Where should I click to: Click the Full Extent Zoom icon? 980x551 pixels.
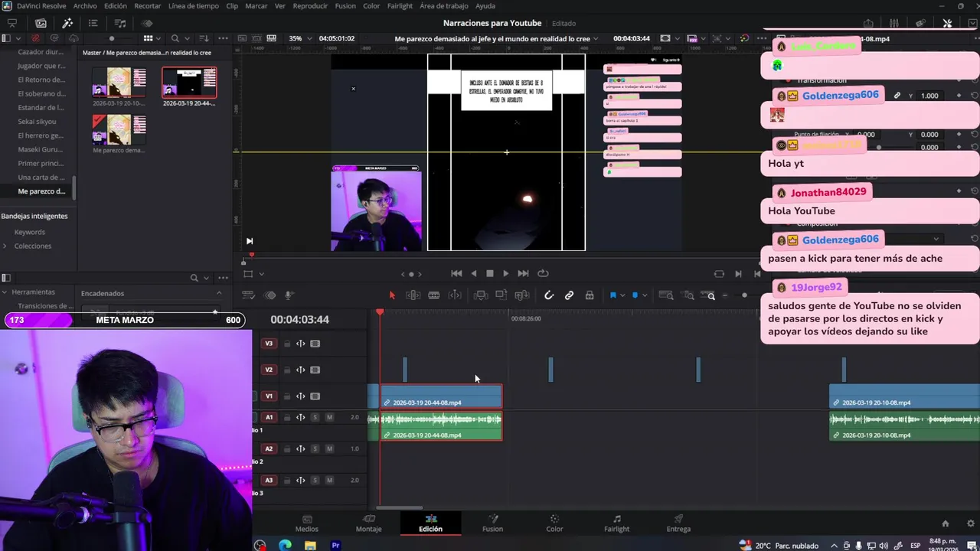[666, 295]
